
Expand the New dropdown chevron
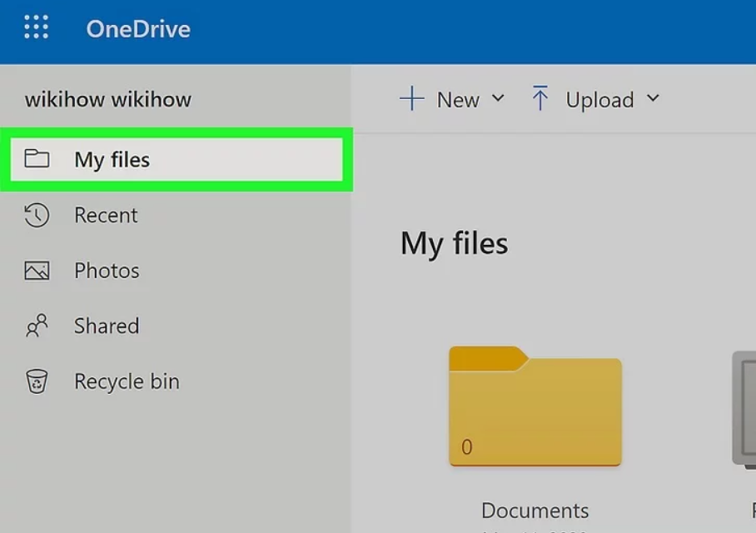[x=498, y=98]
